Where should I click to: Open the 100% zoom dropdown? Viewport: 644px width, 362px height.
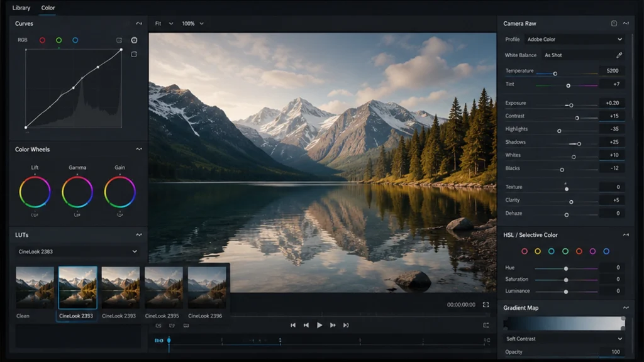[x=192, y=24]
